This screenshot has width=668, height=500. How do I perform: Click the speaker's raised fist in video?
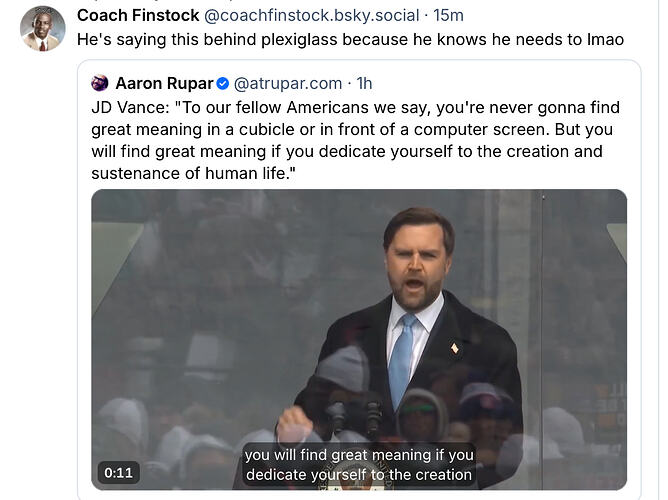click(295, 424)
